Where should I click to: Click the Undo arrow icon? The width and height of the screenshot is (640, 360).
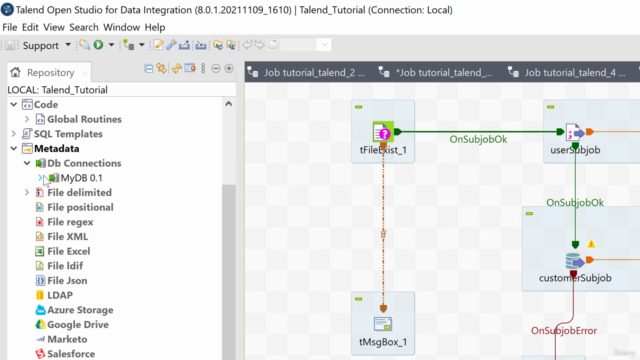[x=247, y=44]
